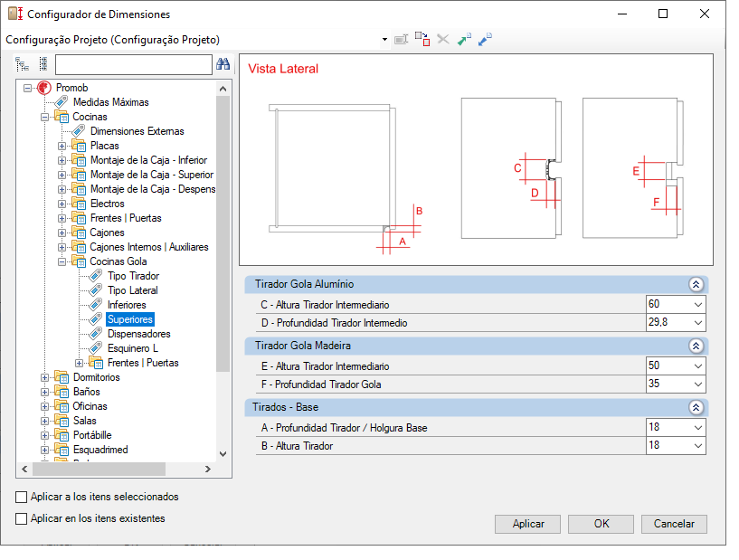
Task: Collapse the Cocinas tree node
Action: tap(44, 117)
